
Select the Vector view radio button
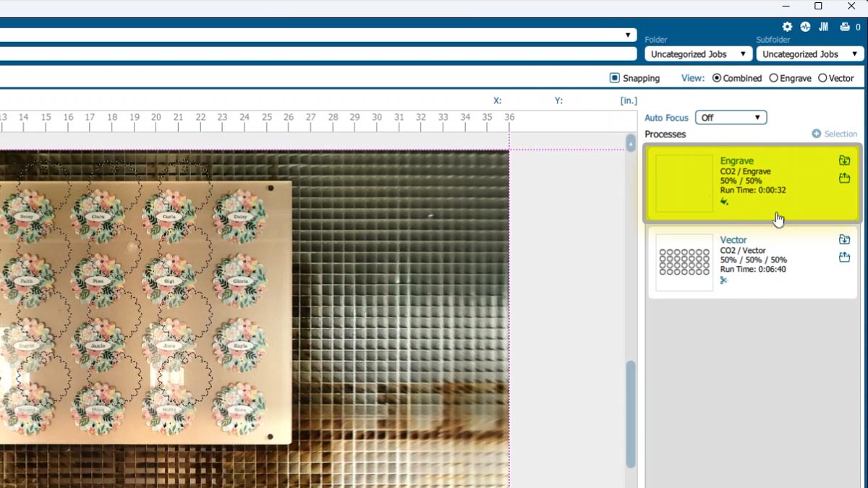(822, 78)
